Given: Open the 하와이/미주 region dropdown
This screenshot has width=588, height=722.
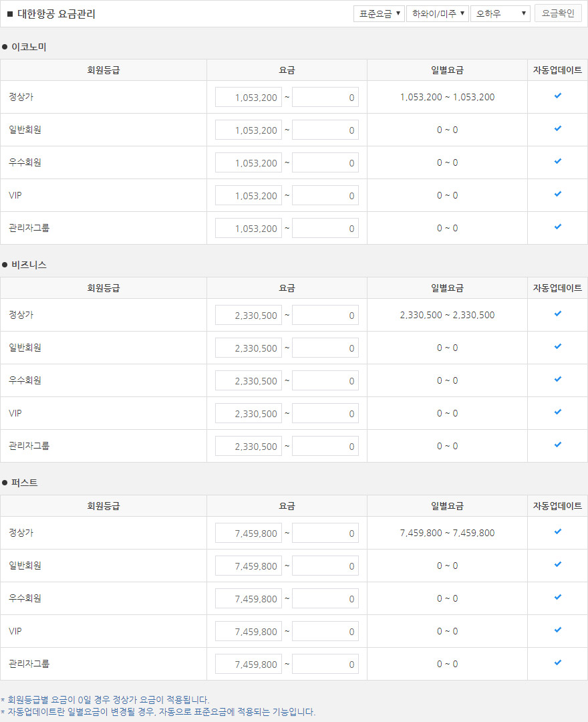Looking at the screenshot, I should point(437,14).
